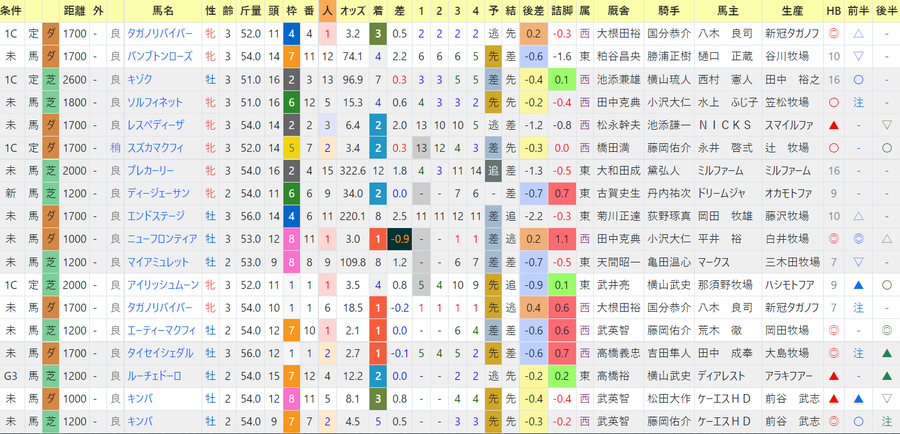
Task: Select ▽ symbol in マイアミュレット row
Action: (x=859, y=262)
